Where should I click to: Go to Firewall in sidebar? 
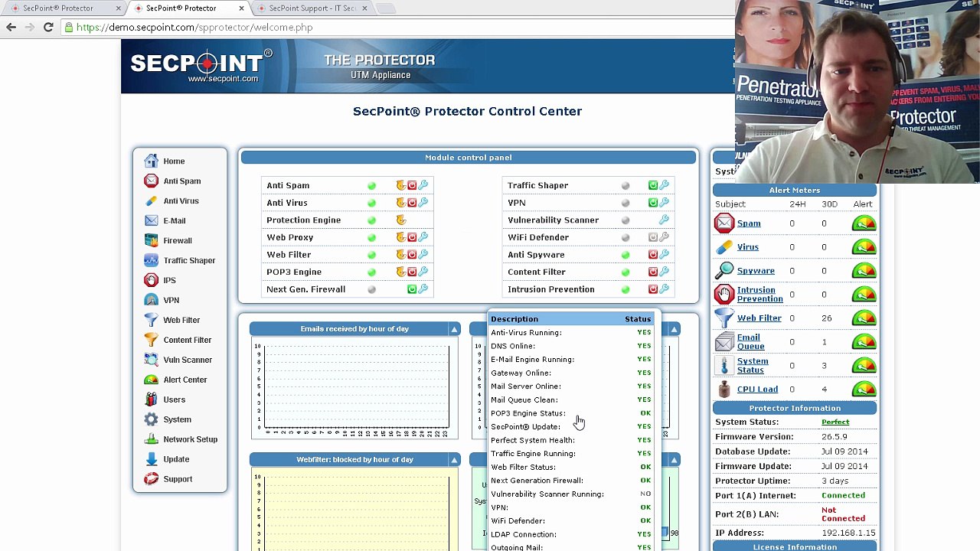pos(178,241)
